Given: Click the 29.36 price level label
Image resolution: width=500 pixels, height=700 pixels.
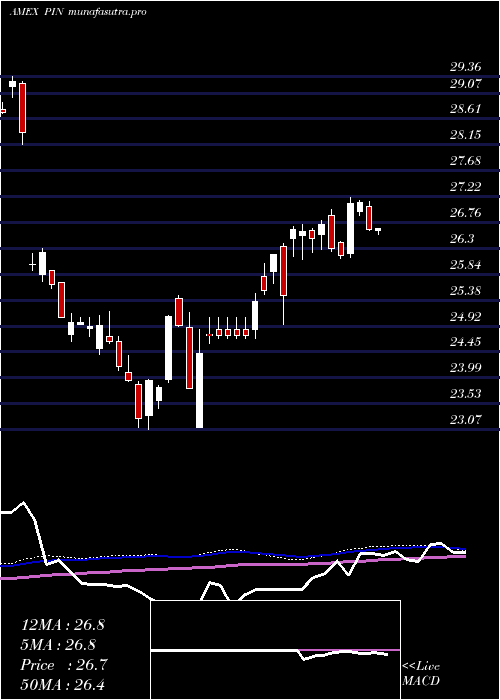Looking at the screenshot, I should (x=465, y=67).
